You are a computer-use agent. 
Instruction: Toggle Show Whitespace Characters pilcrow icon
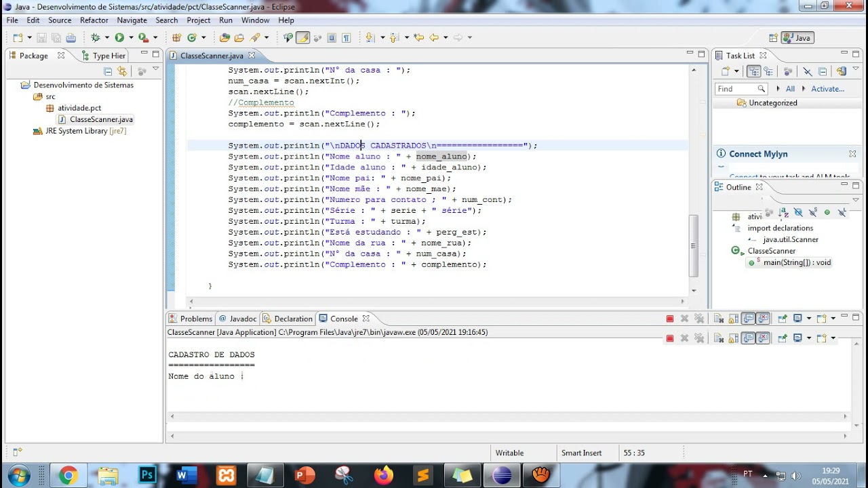point(347,38)
